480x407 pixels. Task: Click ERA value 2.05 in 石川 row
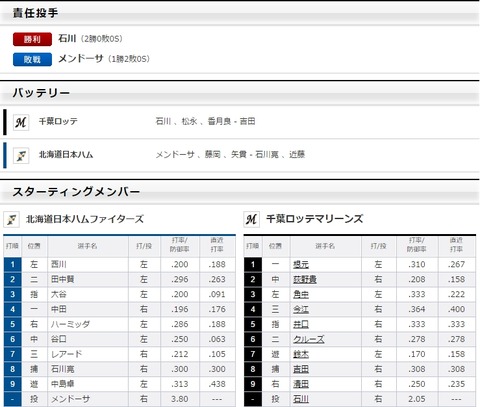pos(417,399)
